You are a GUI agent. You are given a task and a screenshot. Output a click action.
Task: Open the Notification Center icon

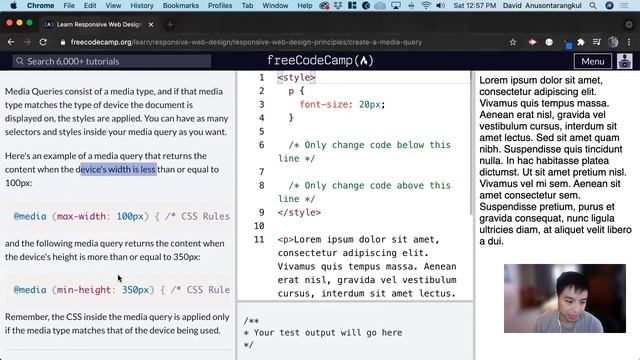[624, 6]
